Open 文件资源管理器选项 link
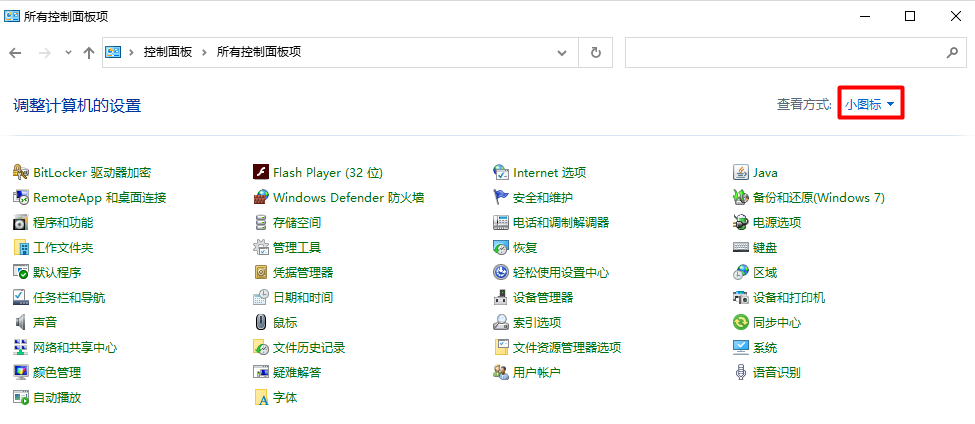The image size is (975, 424). tap(567, 347)
